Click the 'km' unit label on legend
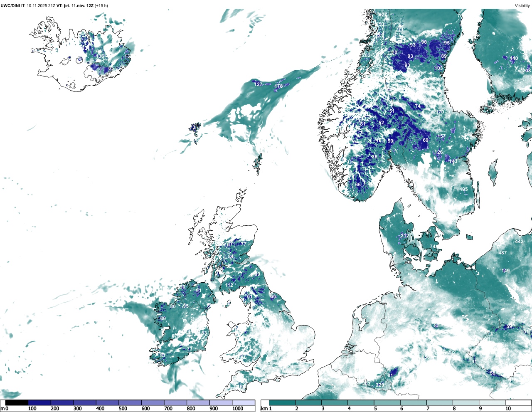The height and width of the screenshot is (412, 532). click(x=264, y=409)
